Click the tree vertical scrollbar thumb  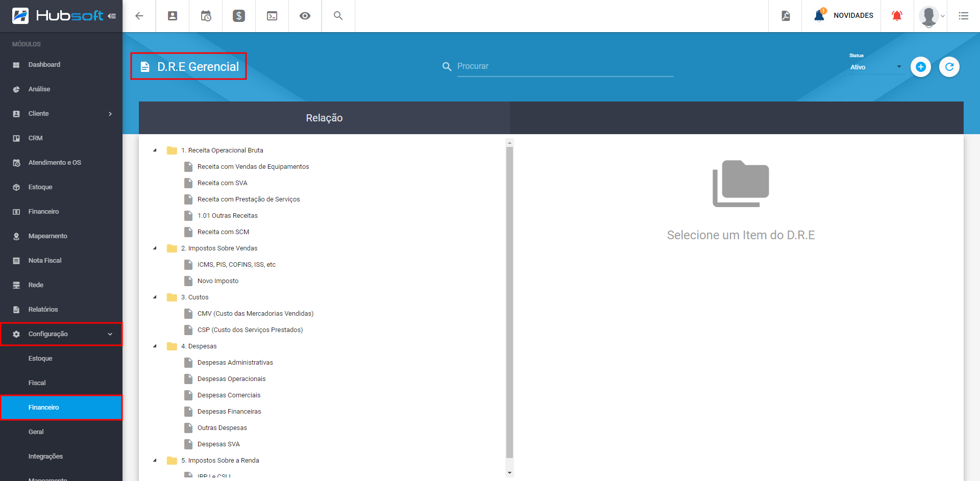(509, 302)
